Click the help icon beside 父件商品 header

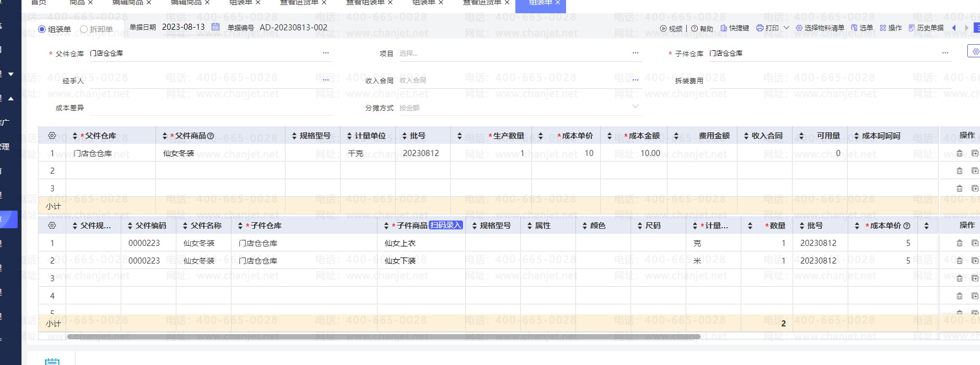coord(211,136)
